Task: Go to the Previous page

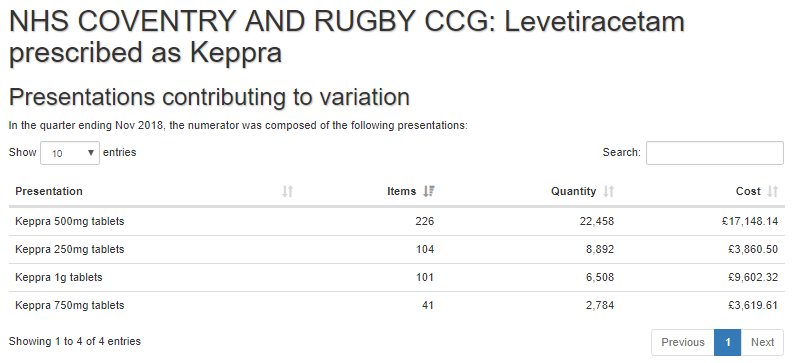Action: 683,342
